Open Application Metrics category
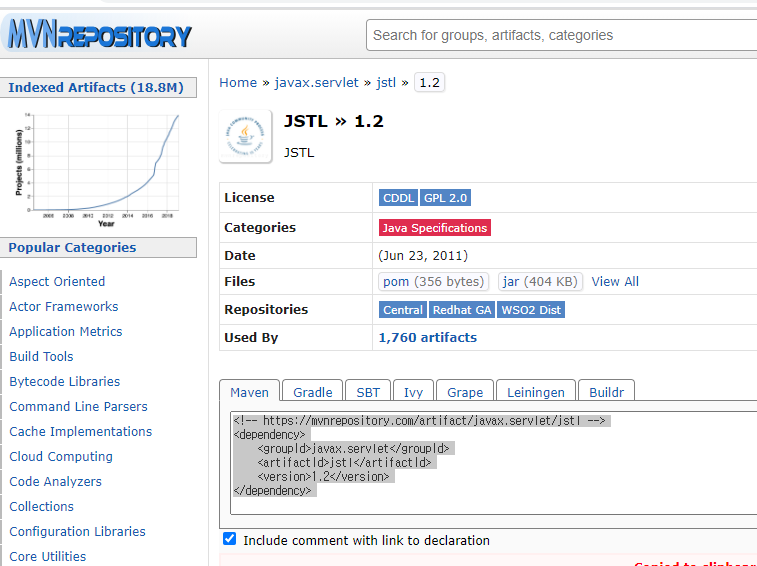The width and height of the screenshot is (757, 566). click(66, 332)
